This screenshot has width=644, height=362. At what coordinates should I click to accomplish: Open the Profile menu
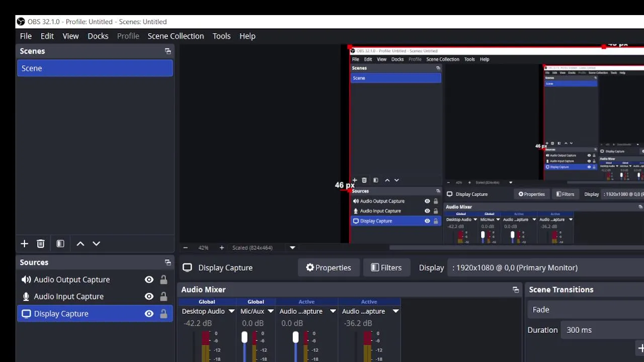[x=128, y=36]
